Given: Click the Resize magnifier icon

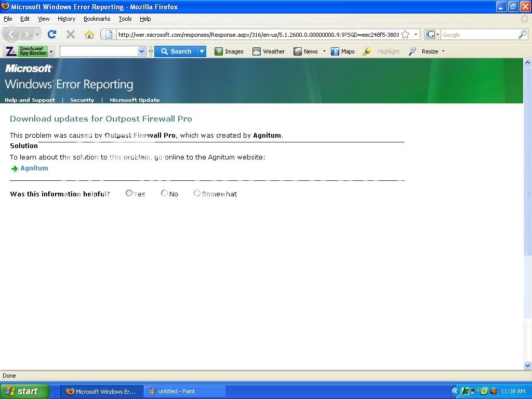Looking at the screenshot, I should (x=412, y=51).
